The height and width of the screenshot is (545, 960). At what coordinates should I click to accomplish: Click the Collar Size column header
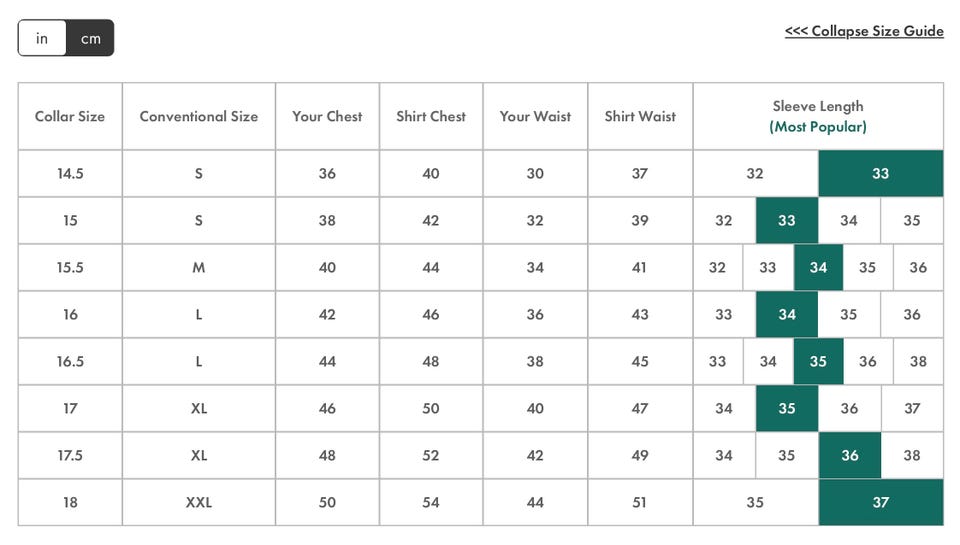tap(70, 116)
